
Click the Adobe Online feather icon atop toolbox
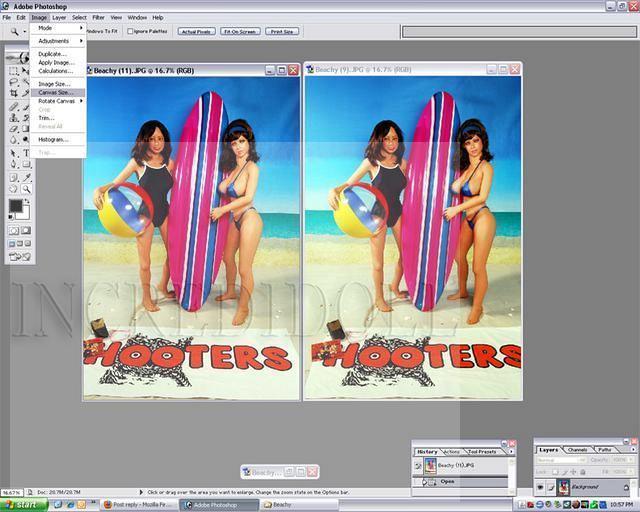coord(18,57)
